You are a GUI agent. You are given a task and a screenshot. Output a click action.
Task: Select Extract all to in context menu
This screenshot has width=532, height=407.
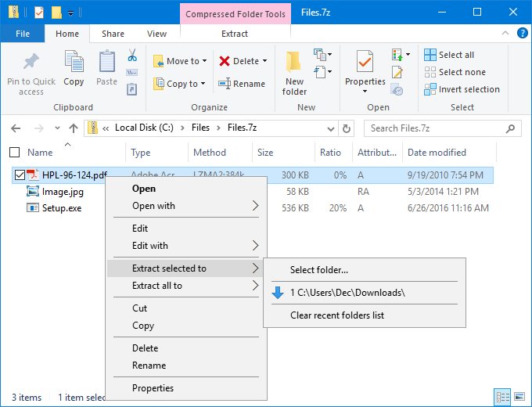pyautogui.click(x=157, y=286)
